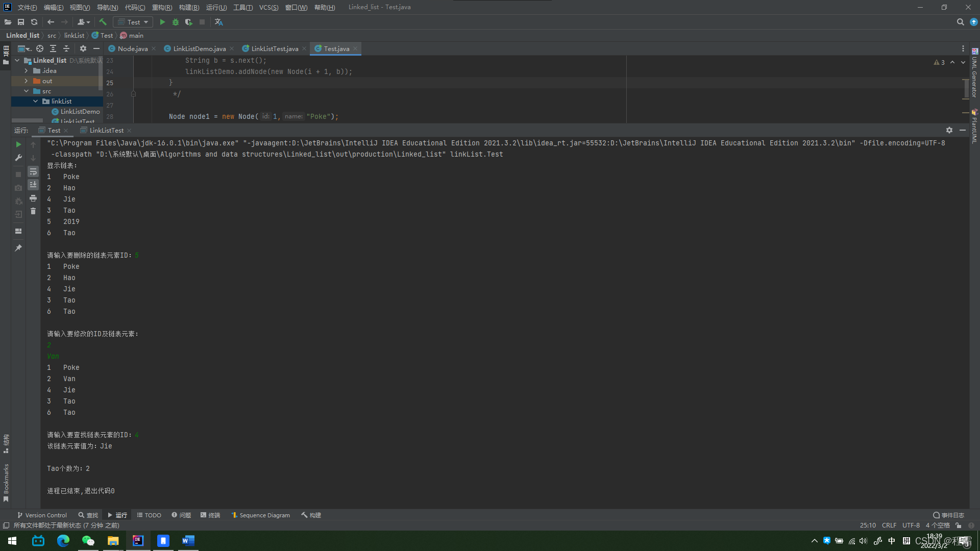Toggle scroll to end of console
980x551 pixels.
click(x=33, y=185)
